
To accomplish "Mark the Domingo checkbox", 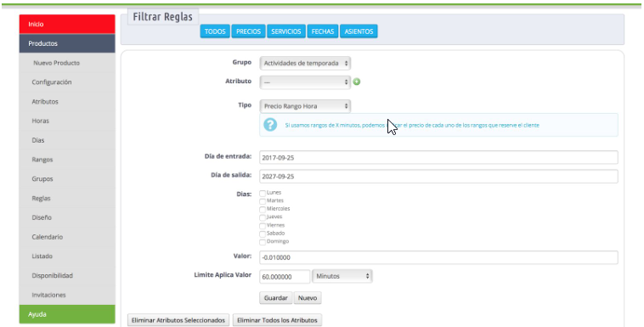I will [263, 242].
